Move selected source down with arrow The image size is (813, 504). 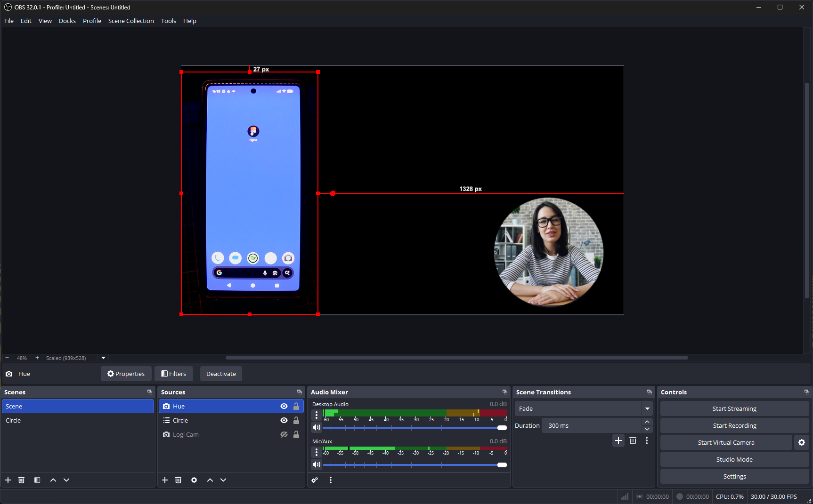(x=223, y=480)
